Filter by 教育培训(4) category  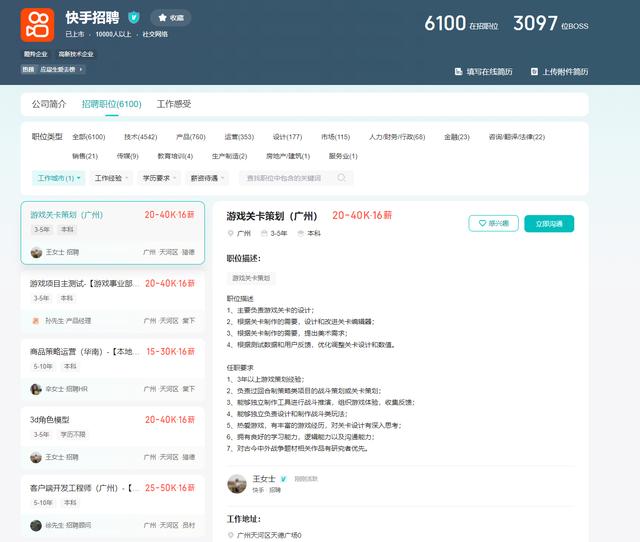(175, 156)
